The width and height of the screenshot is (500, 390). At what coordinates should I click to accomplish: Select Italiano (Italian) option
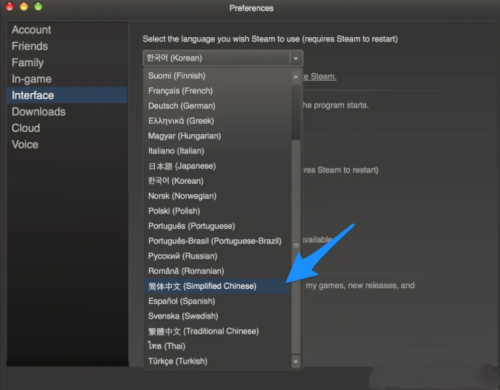(217, 151)
